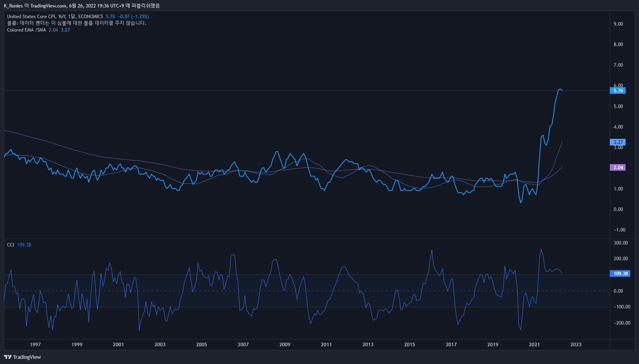Click the −100.00 CCI axis label

click(622, 307)
